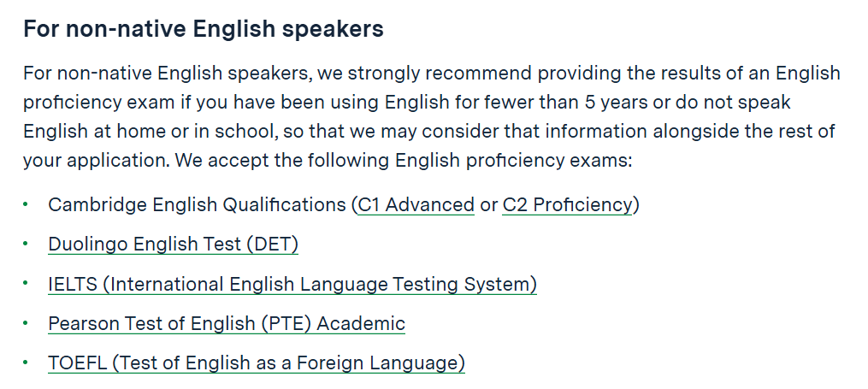Screen dimensions: 868x389
Task: Open the C2 Proficiency link
Action: (x=567, y=204)
